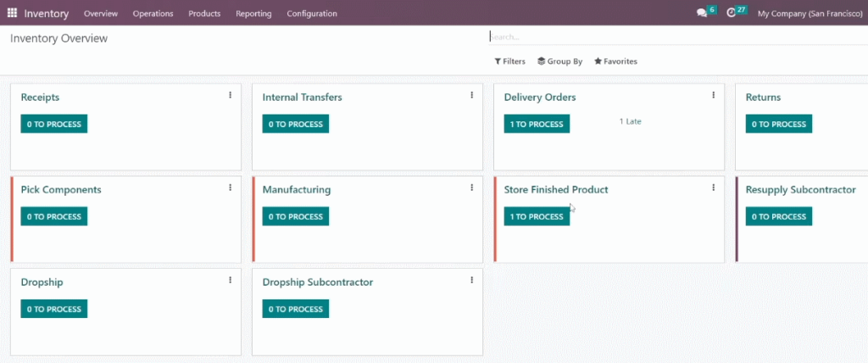Open Receipts card three-dot menu
This screenshot has width=868, height=363.
coord(231,95)
